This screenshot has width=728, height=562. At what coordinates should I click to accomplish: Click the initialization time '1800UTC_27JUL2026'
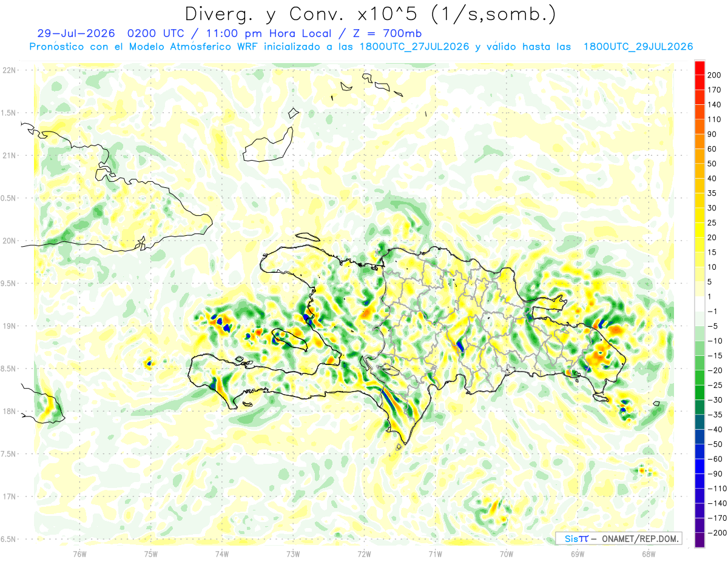coord(414,47)
